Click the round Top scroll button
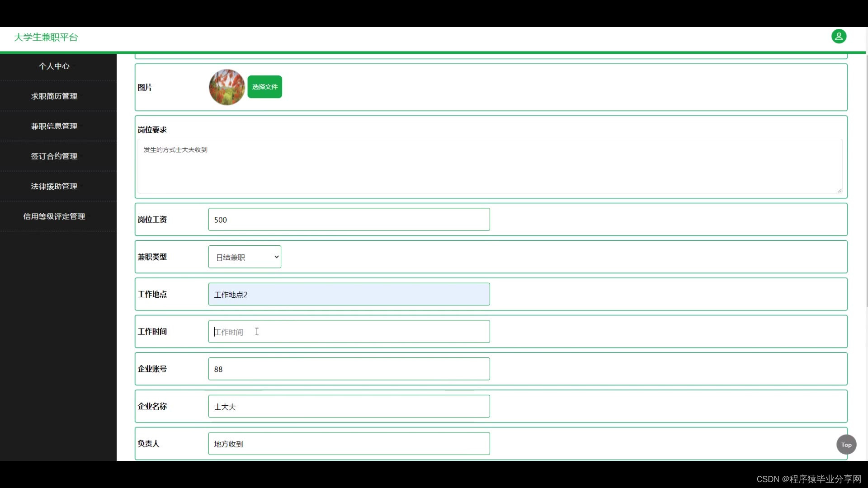Viewport: 868px width, 488px height. [x=846, y=445]
